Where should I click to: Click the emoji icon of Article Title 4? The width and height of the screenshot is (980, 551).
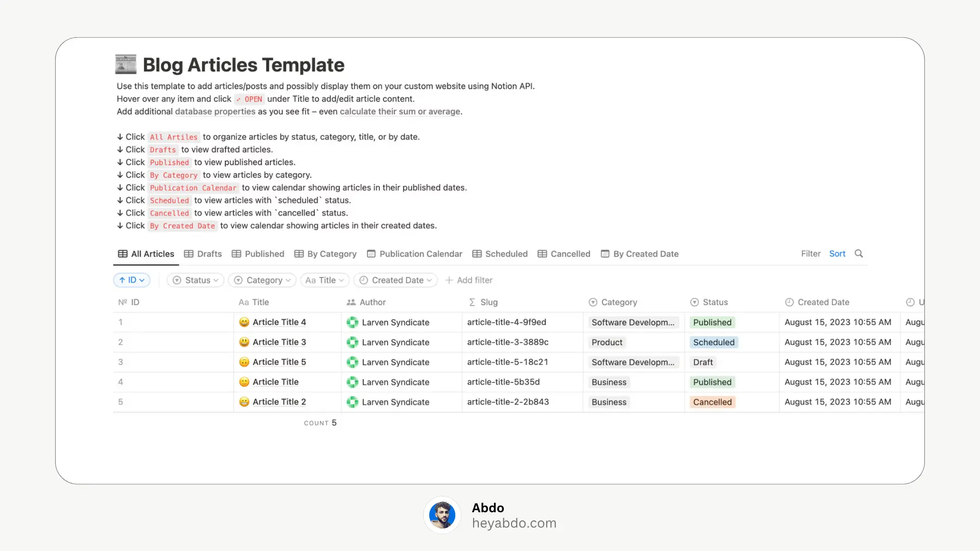[x=244, y=322]
